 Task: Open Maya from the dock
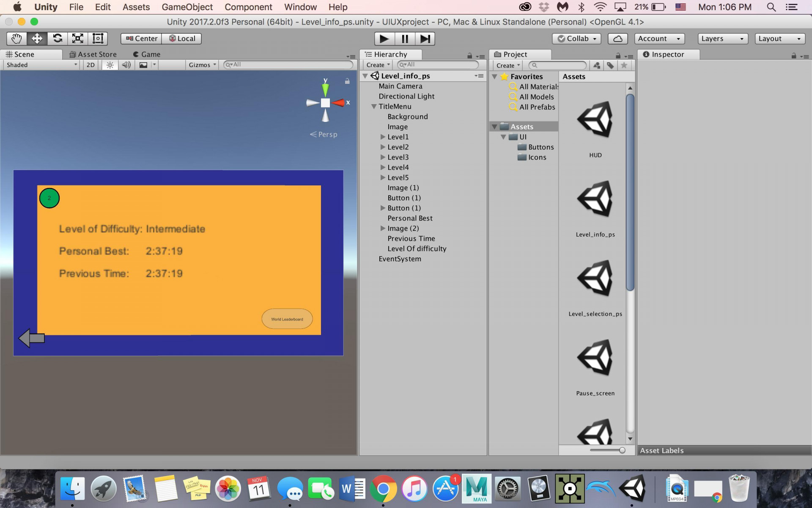pyautogui.click(x=477, y=488)
